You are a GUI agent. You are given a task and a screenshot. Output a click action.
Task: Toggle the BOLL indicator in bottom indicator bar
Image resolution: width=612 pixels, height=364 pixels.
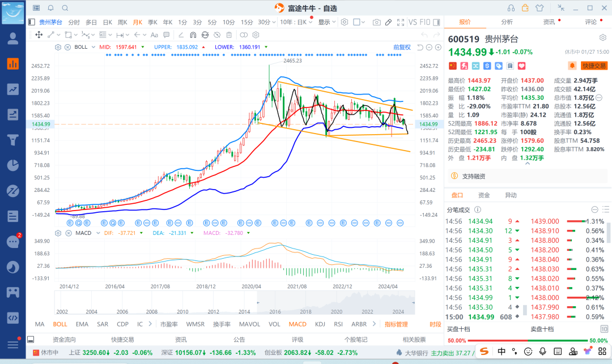pyautogui.click(x=59, y=324)
